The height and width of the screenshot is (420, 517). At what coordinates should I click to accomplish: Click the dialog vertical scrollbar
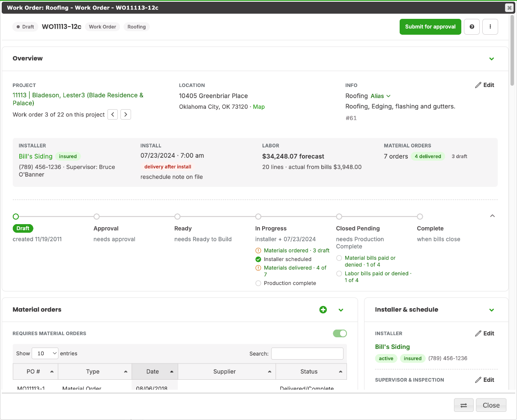click(512, 51)
